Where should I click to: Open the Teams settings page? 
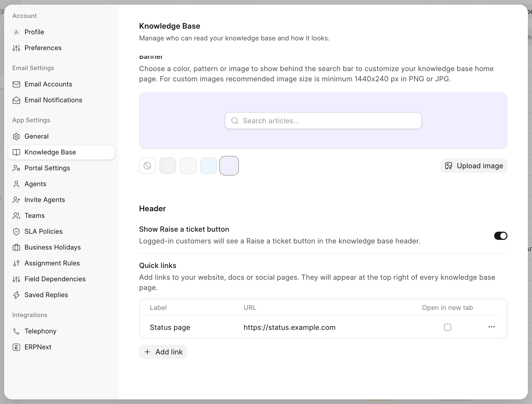point(61,216)
